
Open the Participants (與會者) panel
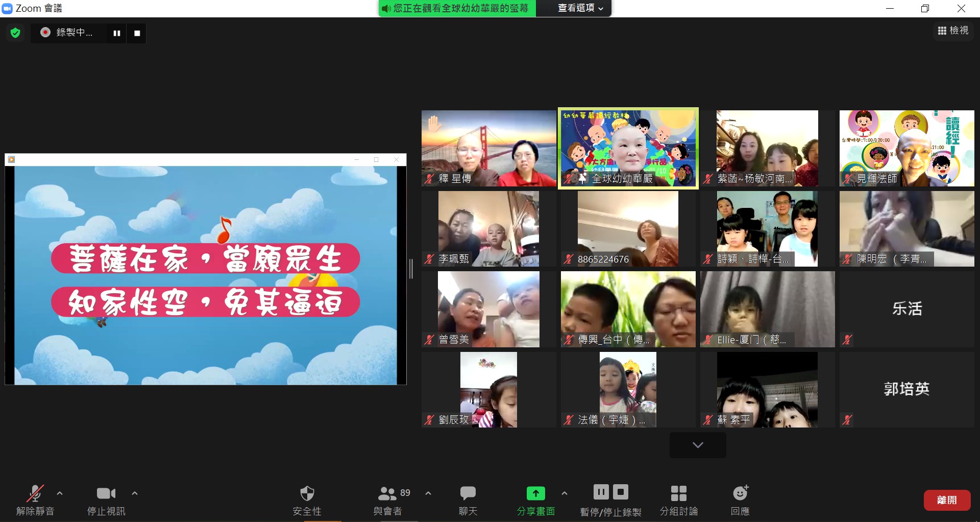387,493
